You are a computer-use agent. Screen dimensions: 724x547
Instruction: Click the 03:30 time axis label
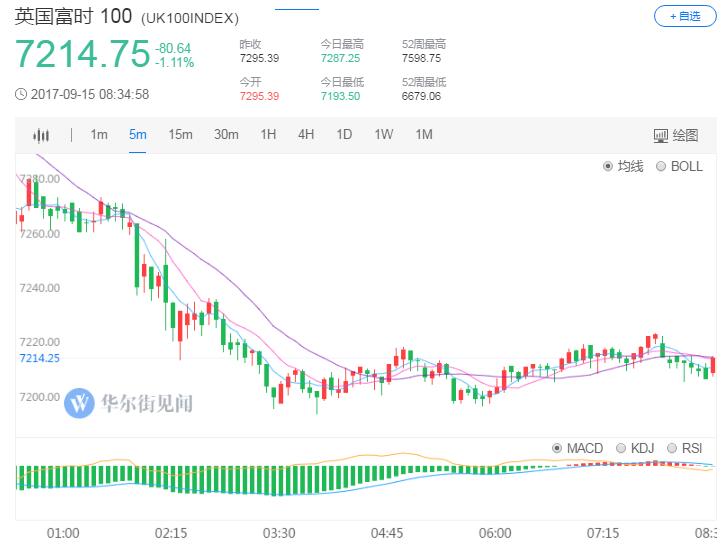point(279,533)
